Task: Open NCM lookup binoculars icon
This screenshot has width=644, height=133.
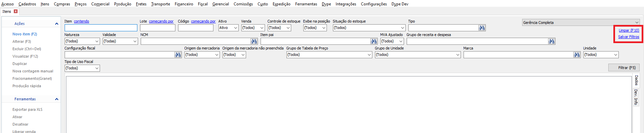Action: 254,41
